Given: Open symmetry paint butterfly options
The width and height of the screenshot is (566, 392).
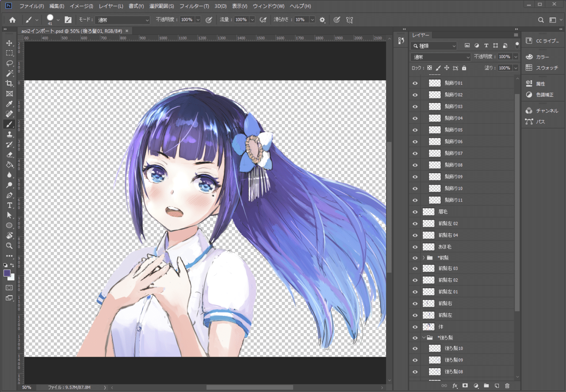Looking at the screenshot, I should (x=350, y=20).
